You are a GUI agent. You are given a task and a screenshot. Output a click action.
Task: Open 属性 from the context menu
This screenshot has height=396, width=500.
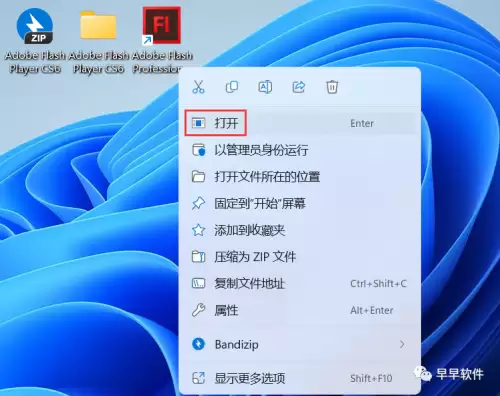300,310
